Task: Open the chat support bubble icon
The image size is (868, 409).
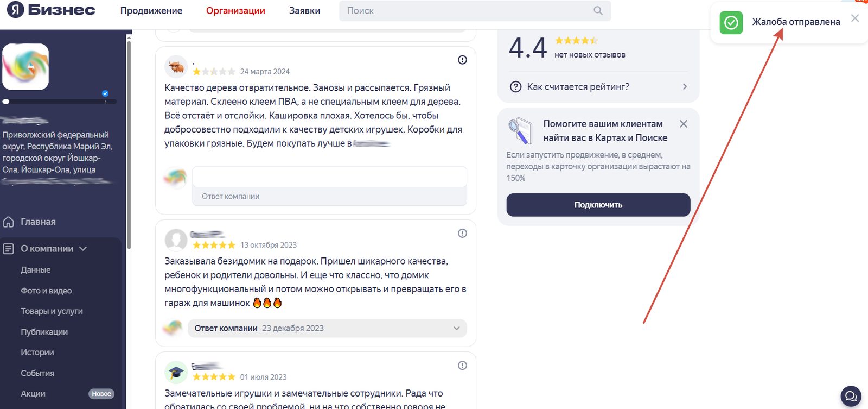Action: click(851, 396)
